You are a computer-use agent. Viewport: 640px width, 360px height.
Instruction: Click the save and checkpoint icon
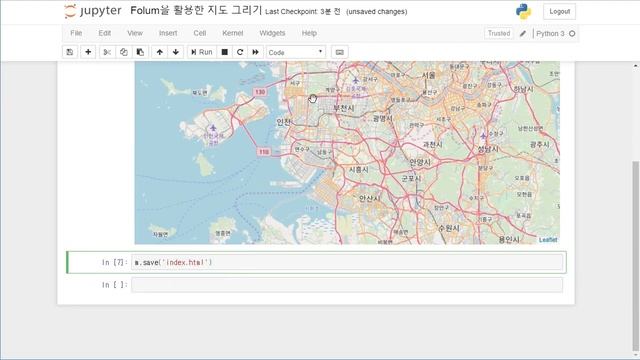pos(70,52)
